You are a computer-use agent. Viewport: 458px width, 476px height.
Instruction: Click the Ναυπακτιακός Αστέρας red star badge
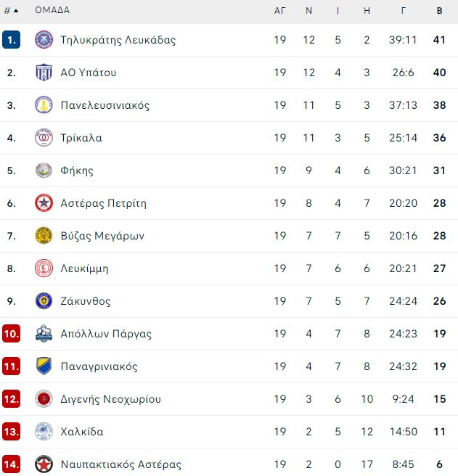(44, 464)
